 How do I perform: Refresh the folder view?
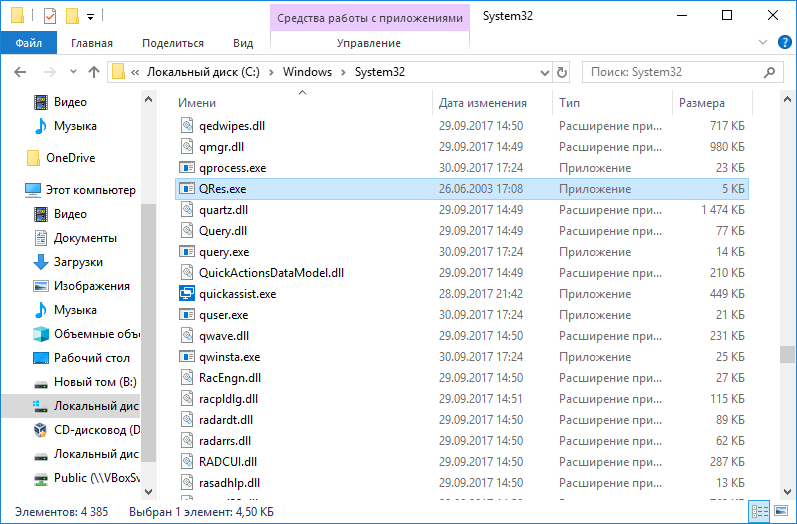point(562,73)
